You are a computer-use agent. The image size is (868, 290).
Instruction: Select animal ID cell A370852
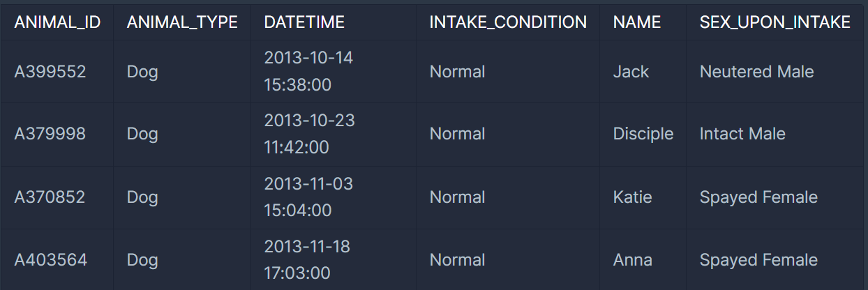[50, 197]
